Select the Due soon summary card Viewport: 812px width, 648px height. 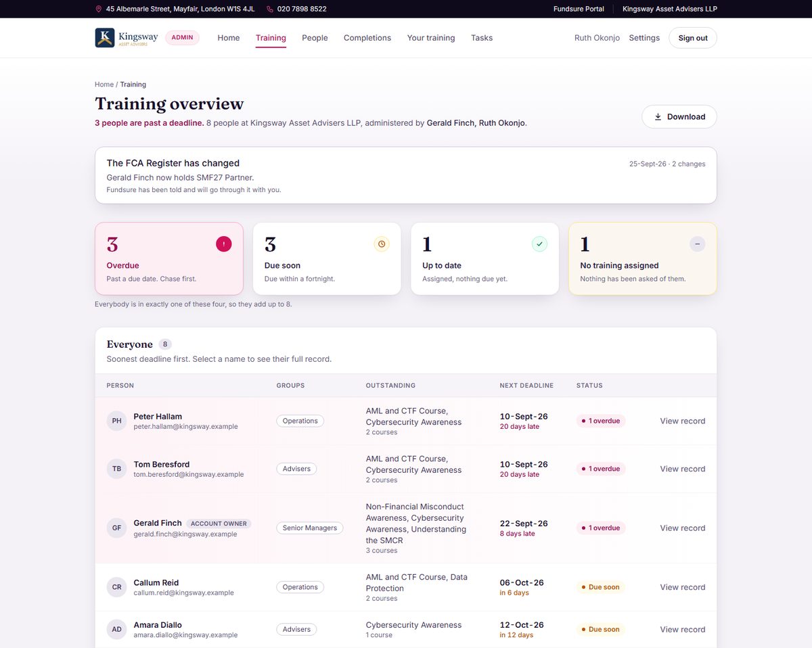coord(327,258)
